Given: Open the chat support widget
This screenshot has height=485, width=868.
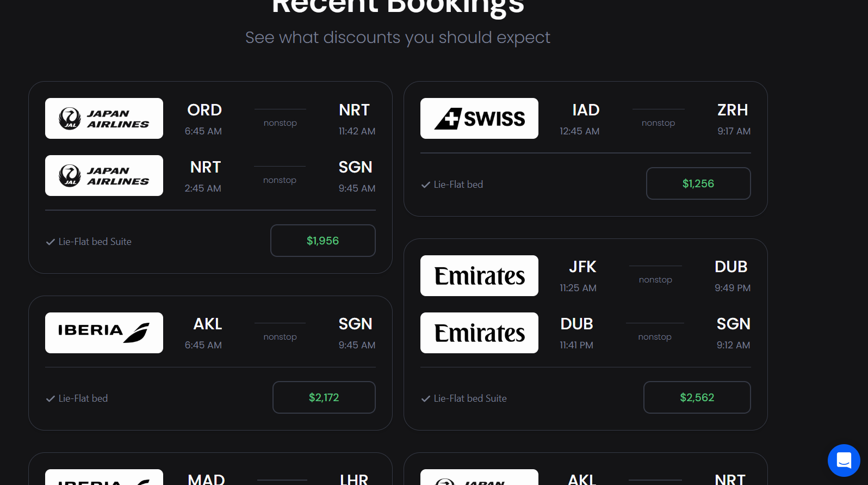Looking at the screenshot, I should (x=844, y=461).
